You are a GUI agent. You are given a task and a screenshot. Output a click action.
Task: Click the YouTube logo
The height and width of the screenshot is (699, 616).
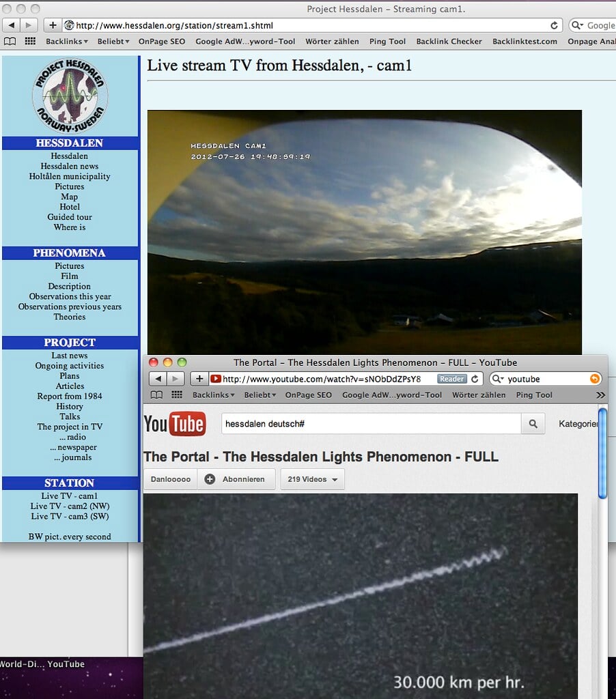(175, 424)
